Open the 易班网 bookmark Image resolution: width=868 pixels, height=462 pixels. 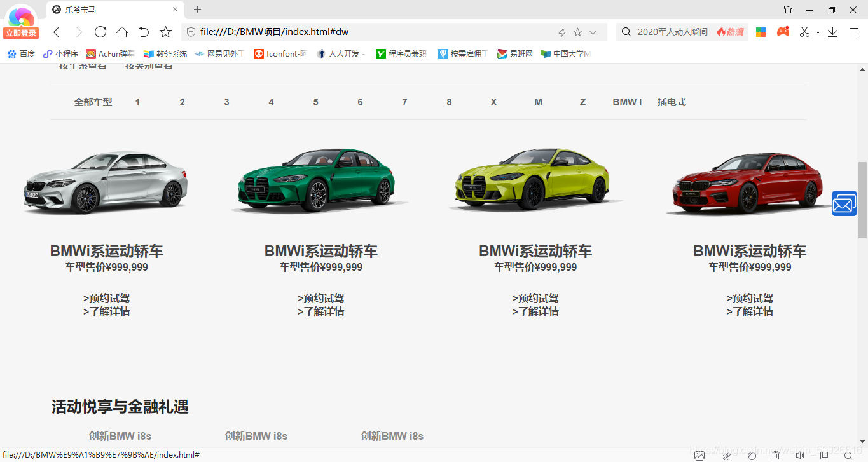point(515,54)
